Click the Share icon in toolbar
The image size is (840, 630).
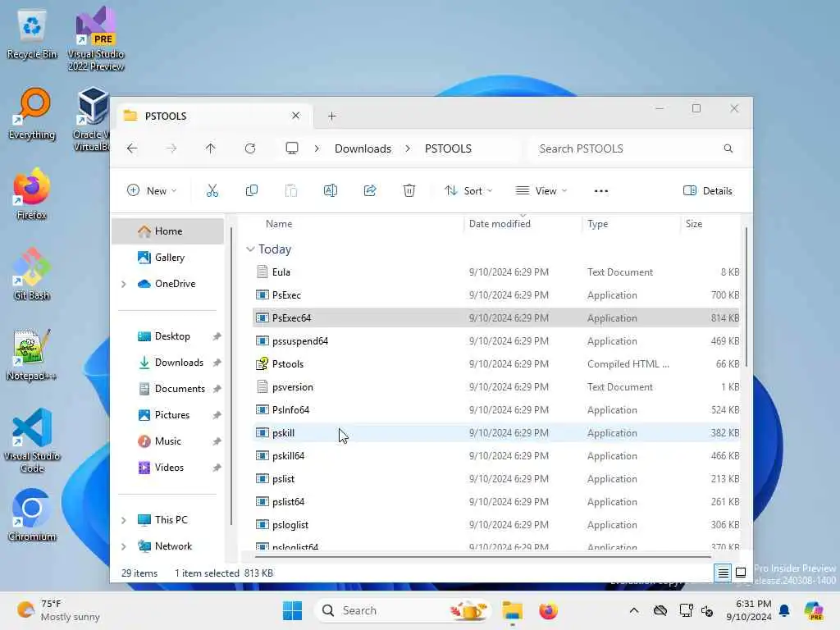[x=370, y=190]
